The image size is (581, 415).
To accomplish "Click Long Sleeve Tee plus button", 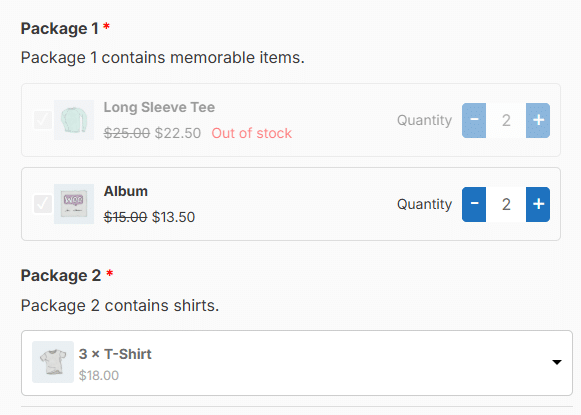I will [538, 120].
